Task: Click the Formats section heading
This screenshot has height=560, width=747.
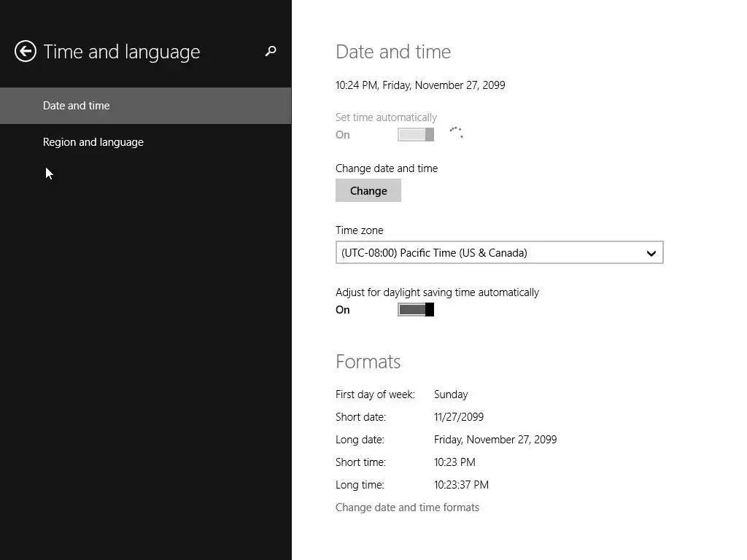Action: click(368, 362)
